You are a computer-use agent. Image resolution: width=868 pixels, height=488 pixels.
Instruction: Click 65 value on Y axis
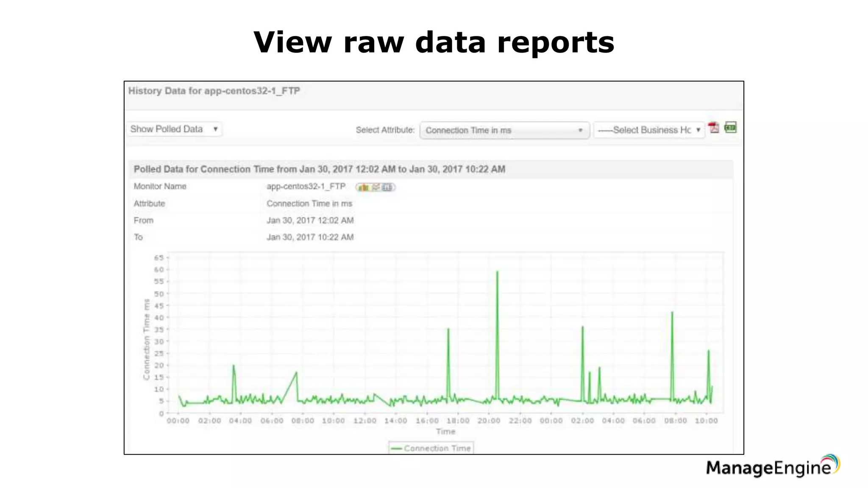(159, 258)
